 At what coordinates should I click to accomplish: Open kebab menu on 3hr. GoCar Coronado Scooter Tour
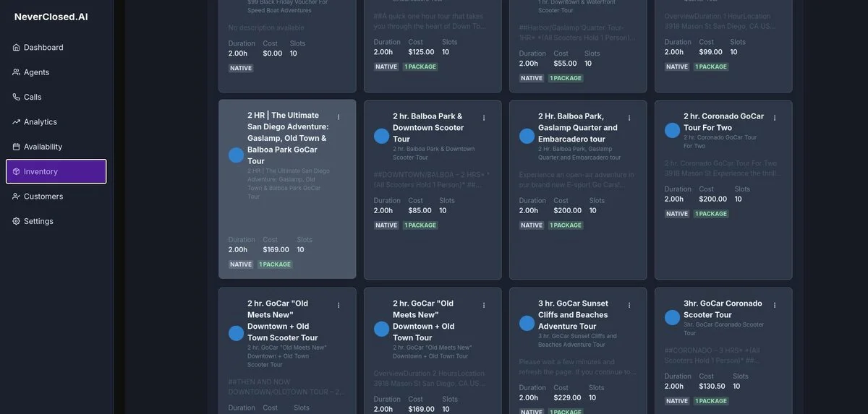tap(775, 306)
